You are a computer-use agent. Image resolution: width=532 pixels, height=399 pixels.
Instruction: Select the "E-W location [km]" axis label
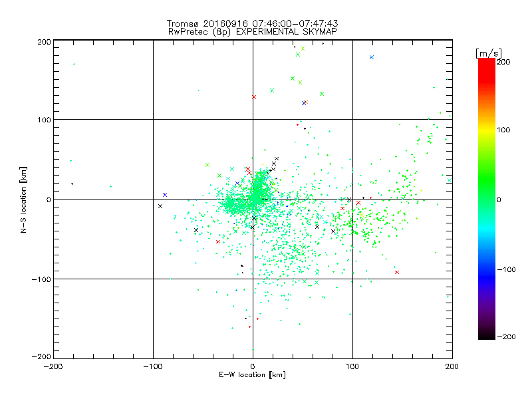[x=252, y=374]
